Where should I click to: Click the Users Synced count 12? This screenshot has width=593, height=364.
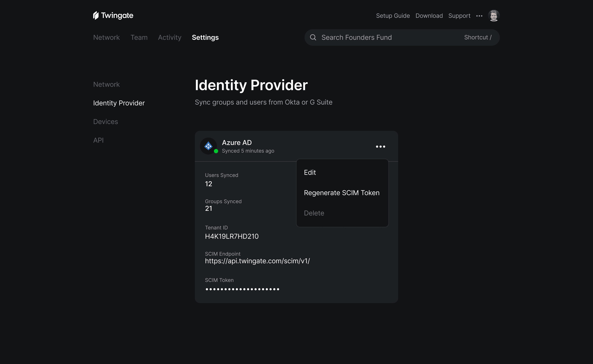(209, 184)
